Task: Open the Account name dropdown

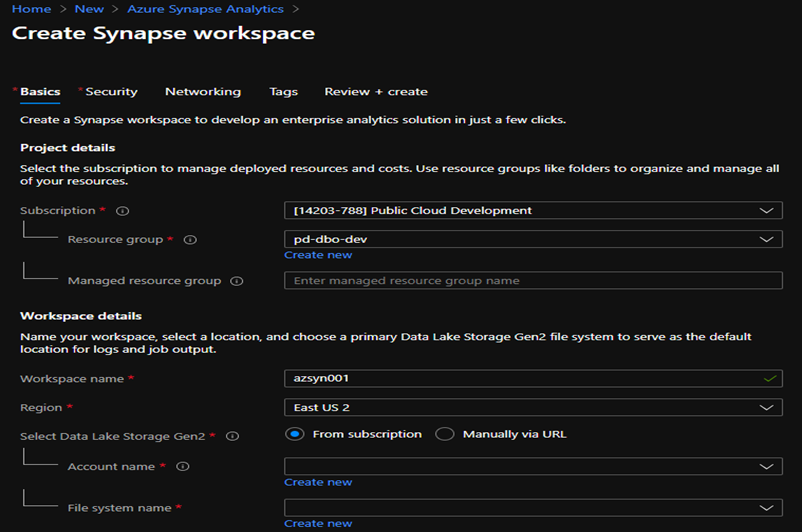Action: (x=533, y=467)
